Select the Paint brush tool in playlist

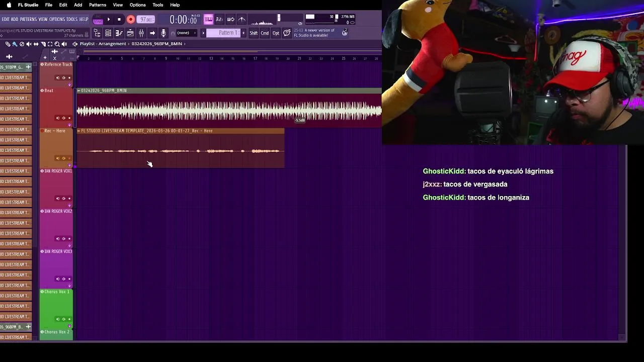(15, 44)
